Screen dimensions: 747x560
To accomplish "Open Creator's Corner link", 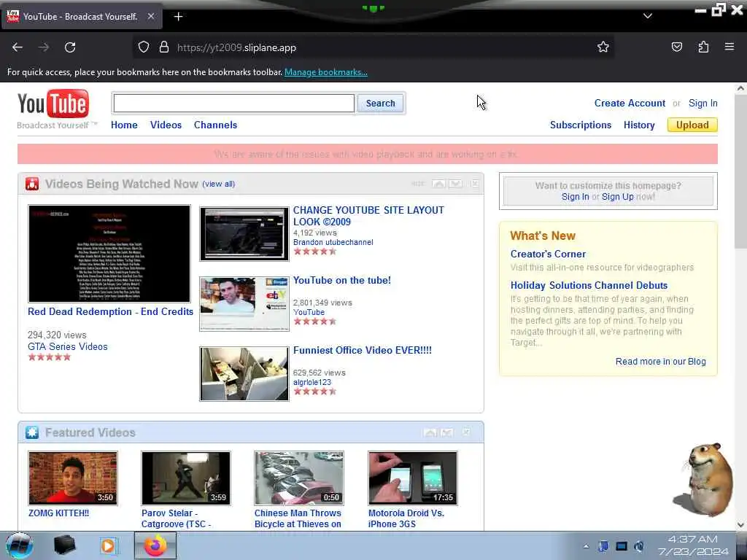I will [x=548, y=254].
